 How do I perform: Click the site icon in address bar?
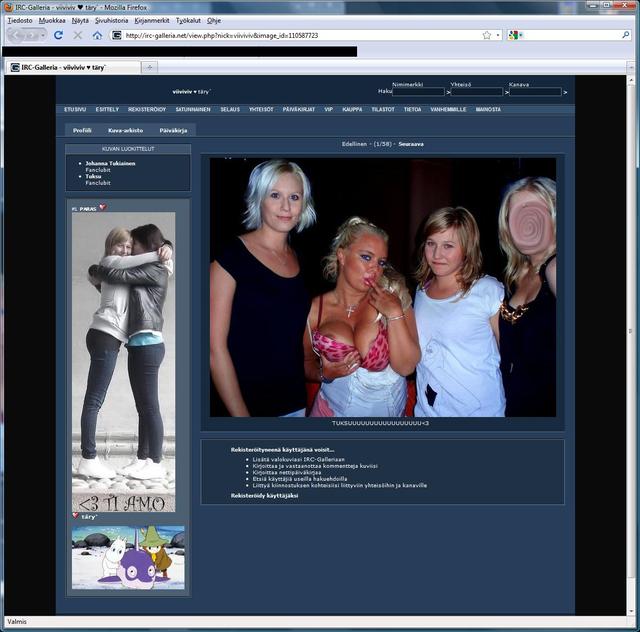pyautogui.click(x=117, y=36)
